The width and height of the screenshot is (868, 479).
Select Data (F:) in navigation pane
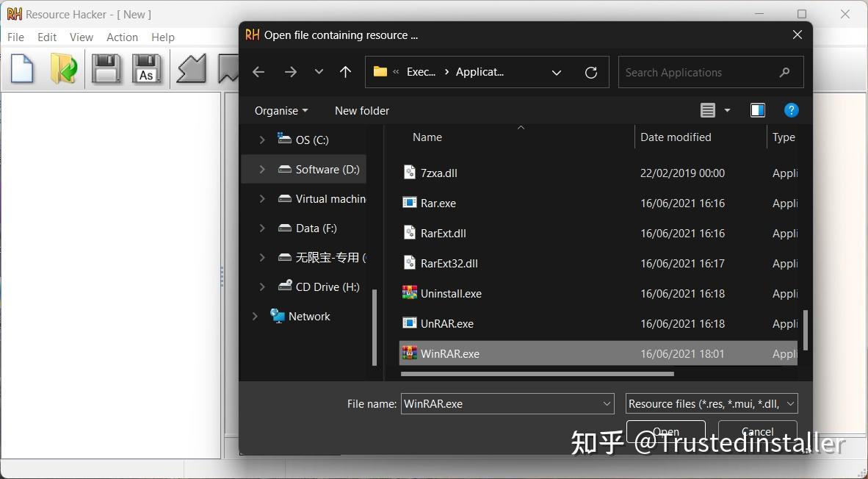[x=316, y=228]
